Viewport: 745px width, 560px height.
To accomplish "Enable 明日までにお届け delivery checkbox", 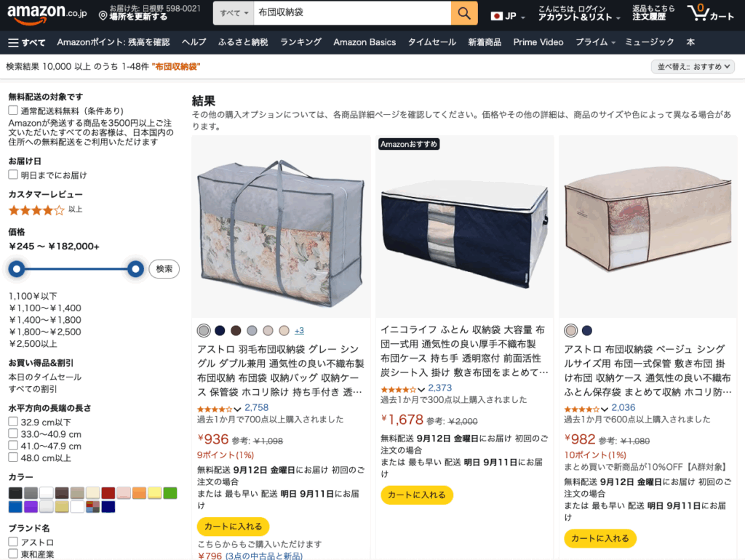I will [x=13, y=175].
